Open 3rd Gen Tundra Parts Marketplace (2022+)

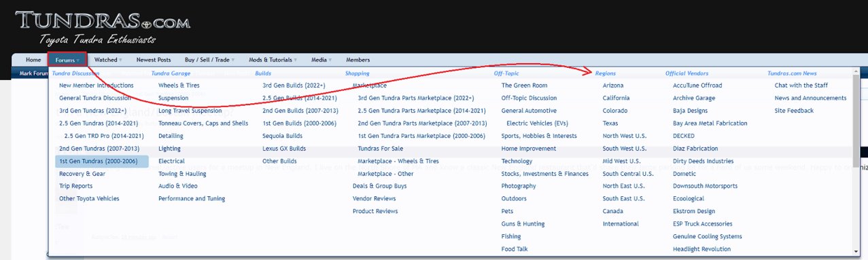[416, 98]
